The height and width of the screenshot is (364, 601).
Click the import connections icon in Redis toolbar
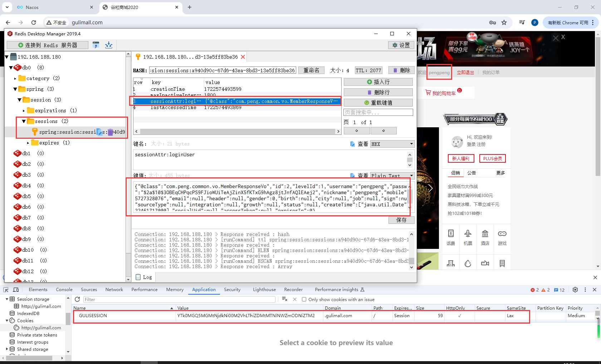(x=96, y=45)
